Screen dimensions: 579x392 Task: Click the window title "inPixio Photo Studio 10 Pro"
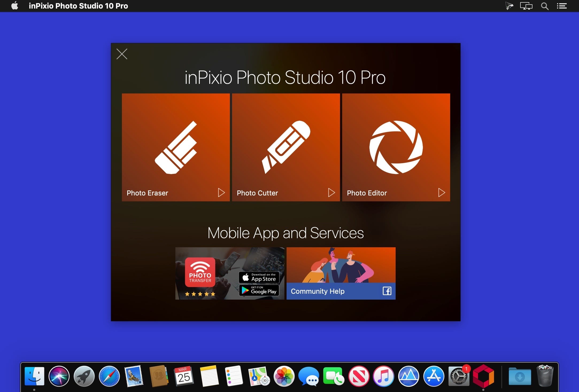[x=285, y=77]
